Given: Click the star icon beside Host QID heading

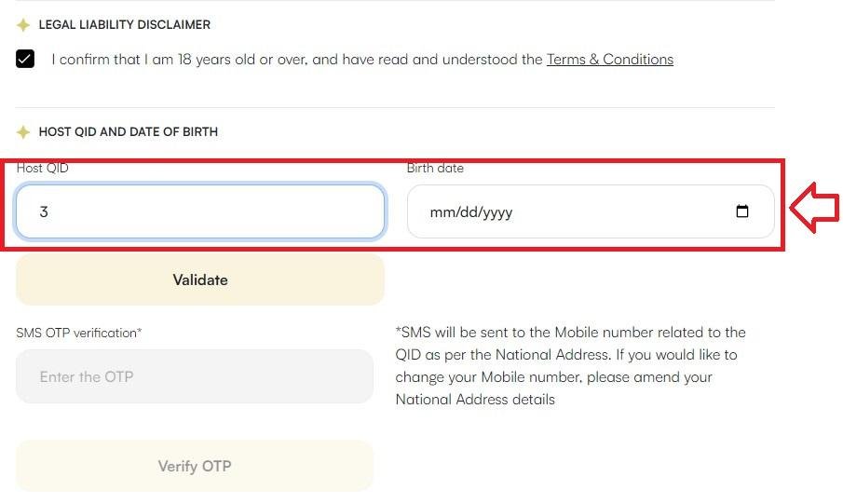Looking at the screenshot, I should pyautogui.click(x=23, y=131).
